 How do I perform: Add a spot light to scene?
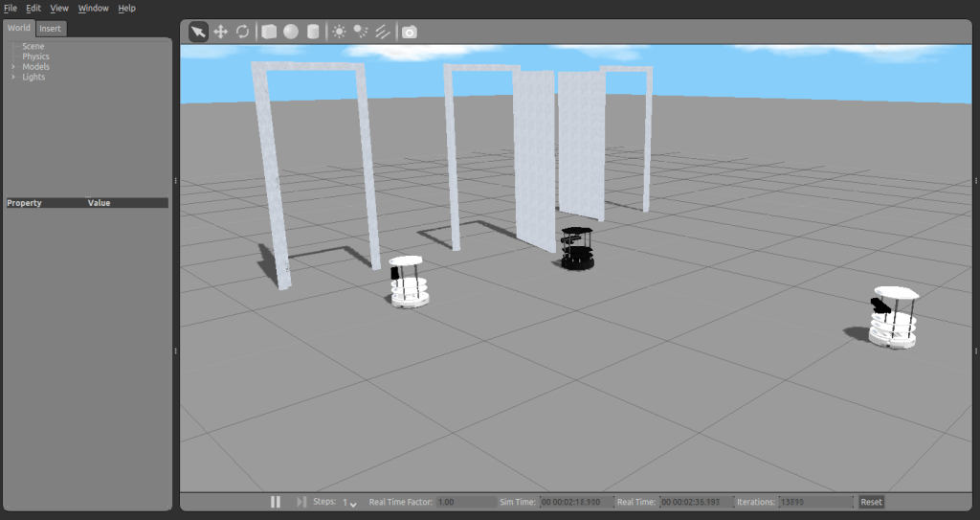tap(361, 32)
